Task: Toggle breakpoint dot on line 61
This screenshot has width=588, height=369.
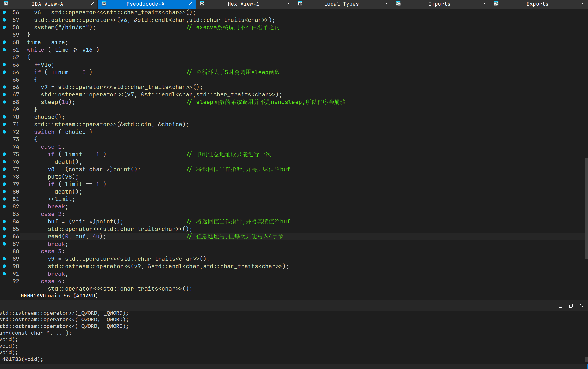Action: point(4,50)
